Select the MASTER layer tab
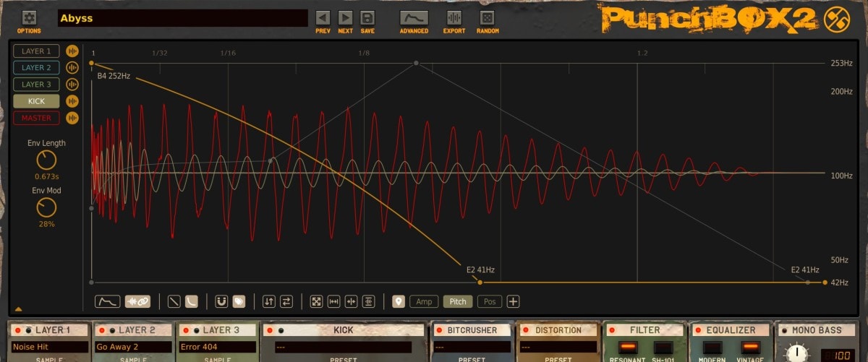The width and height of the screenshot is (868, 362). (x=36, y=118)
